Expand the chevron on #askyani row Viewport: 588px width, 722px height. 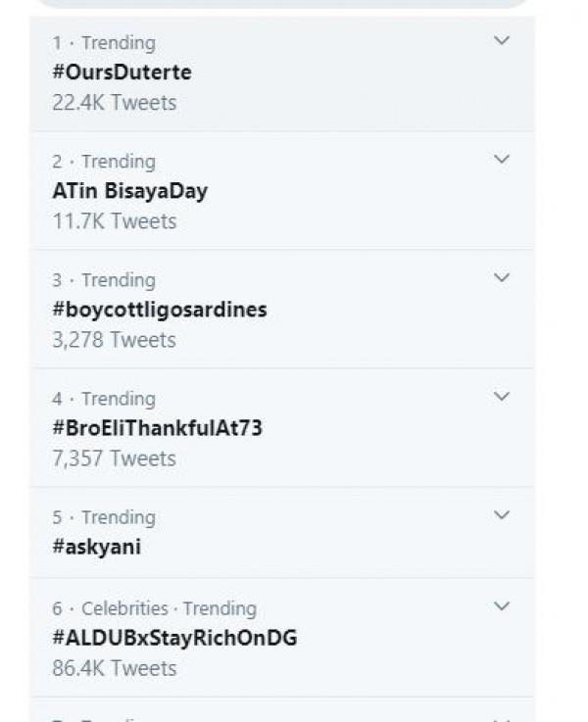coord(502,515)
